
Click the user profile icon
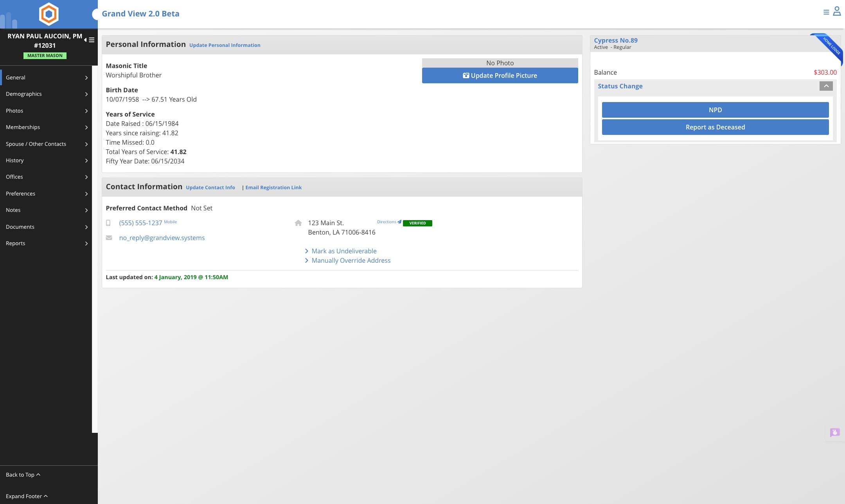[837, 11]
